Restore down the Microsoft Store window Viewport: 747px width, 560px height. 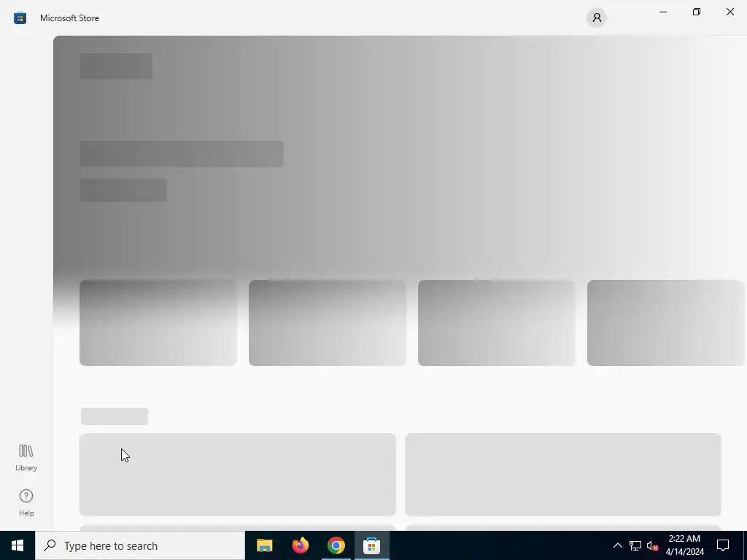point(697,12)
